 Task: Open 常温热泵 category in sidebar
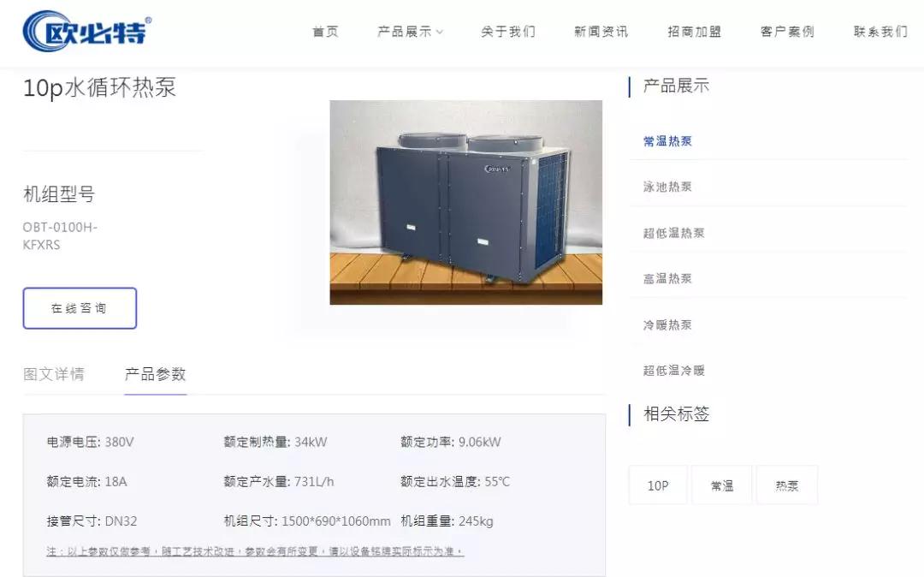pyautogui.click(x=667, y=141)
